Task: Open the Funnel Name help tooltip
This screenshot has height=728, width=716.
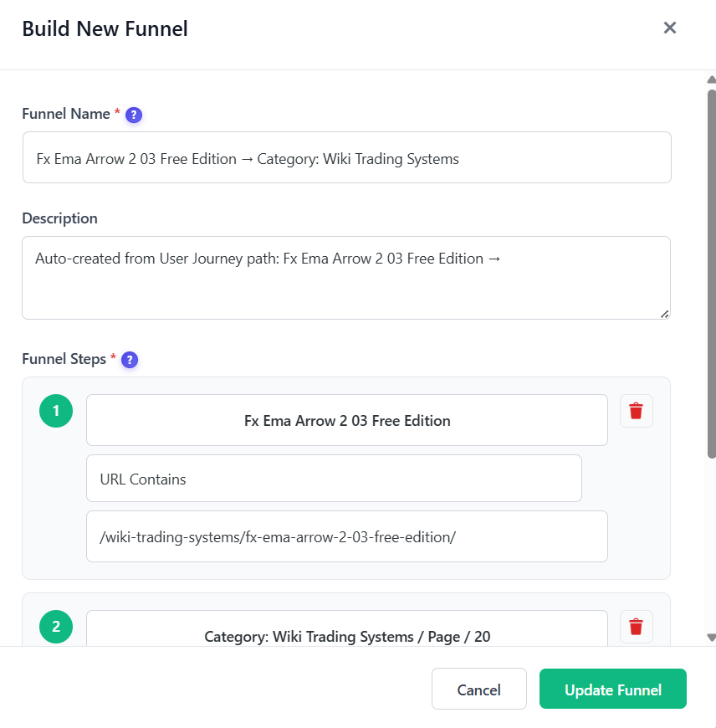Action: click(134, 115)
